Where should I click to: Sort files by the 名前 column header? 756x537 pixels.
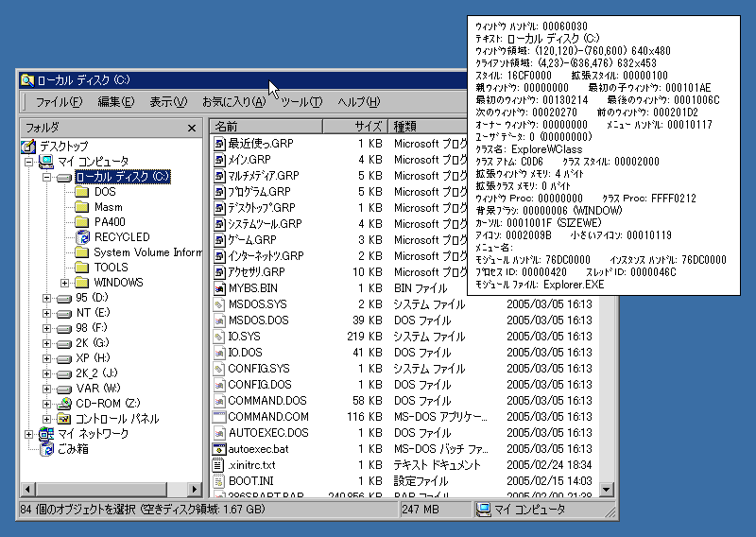click(x=266, y=127)
